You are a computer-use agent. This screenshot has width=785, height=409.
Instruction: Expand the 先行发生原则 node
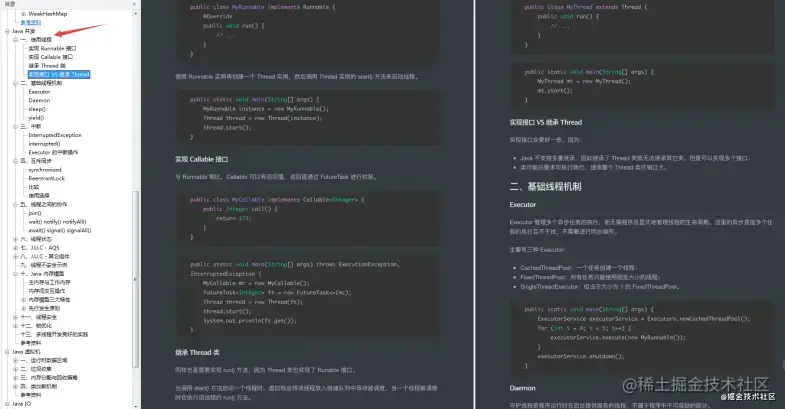(24, 308)
